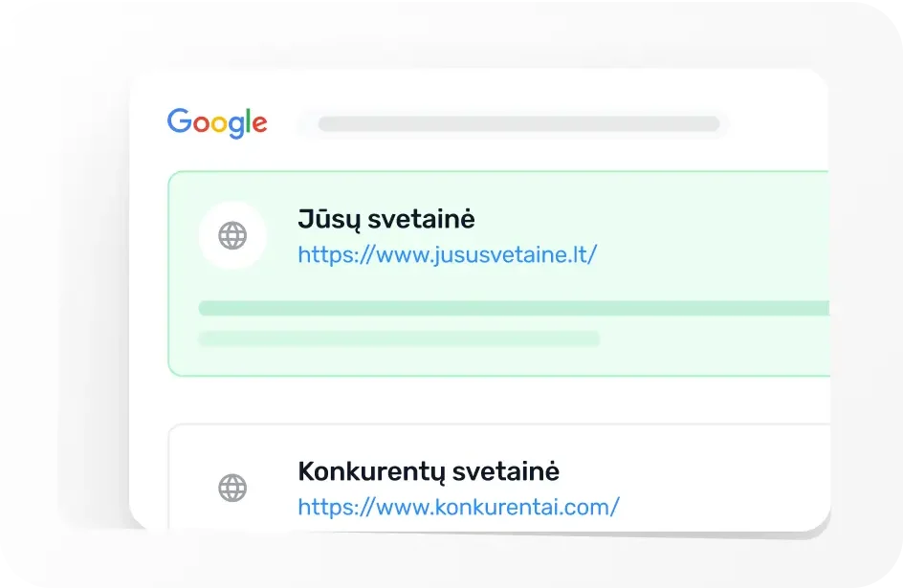Click the blue capital G in Google logo

(x=179, y=121)
